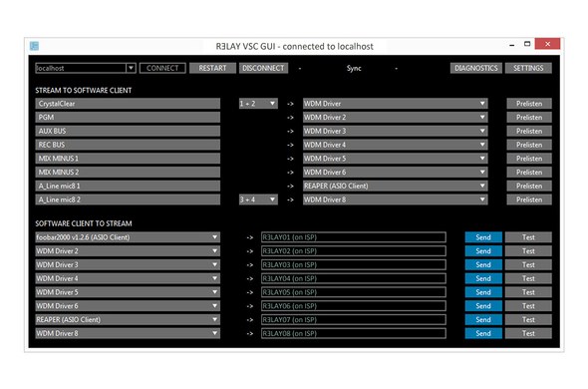Screen dimensions: 588x389
Task: Select the A_Line mic8 1 stream field
Action: (x=128, y=186)
